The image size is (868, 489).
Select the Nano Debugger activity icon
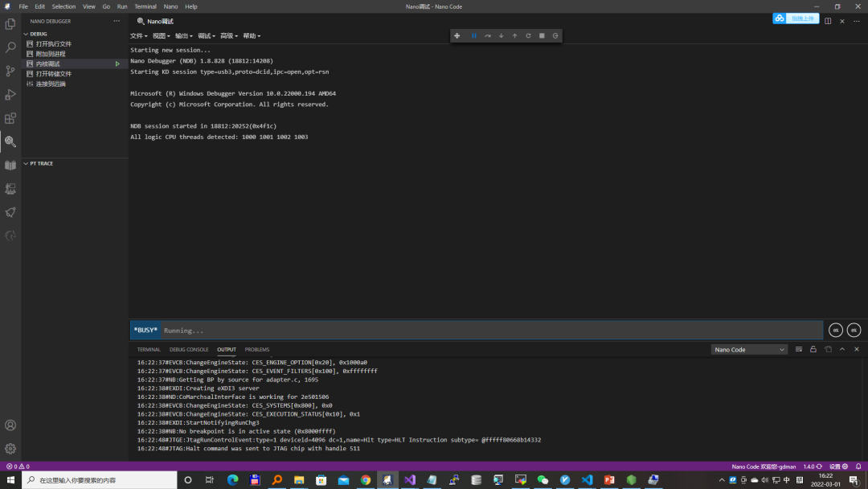10,142
